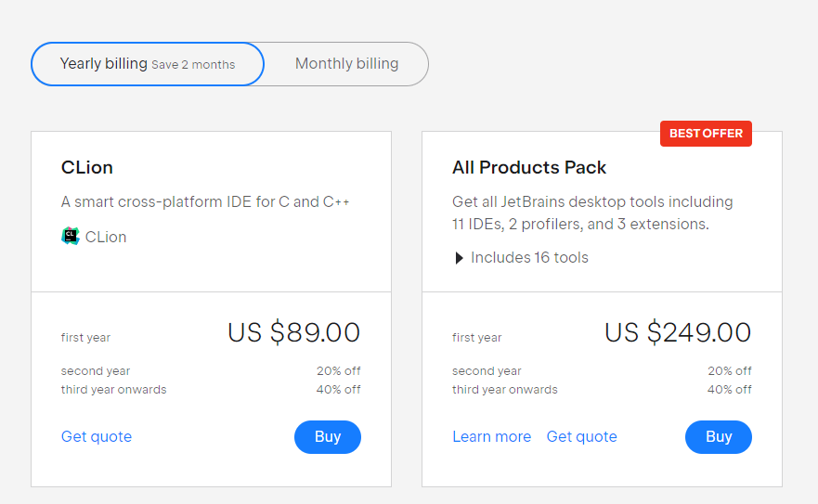The image size is (818, 504).
Task: Click the US $249.00 price
Action: [678, 332]
